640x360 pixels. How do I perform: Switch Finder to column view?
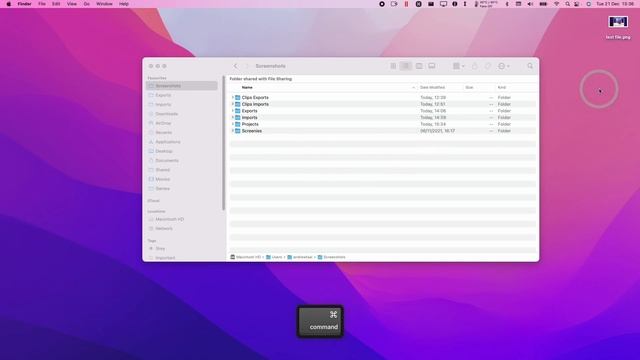[x=419, y=66]
